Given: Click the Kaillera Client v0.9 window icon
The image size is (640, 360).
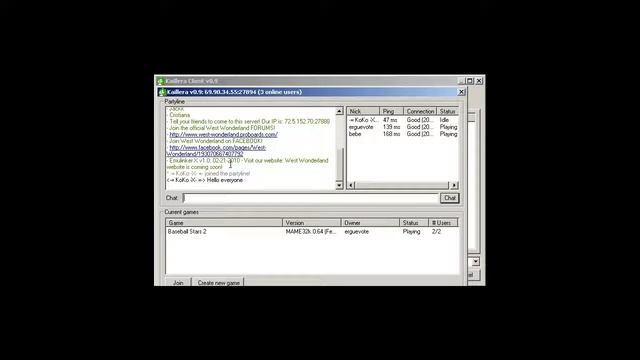Looking at the screenshot, I should (160, 81).
